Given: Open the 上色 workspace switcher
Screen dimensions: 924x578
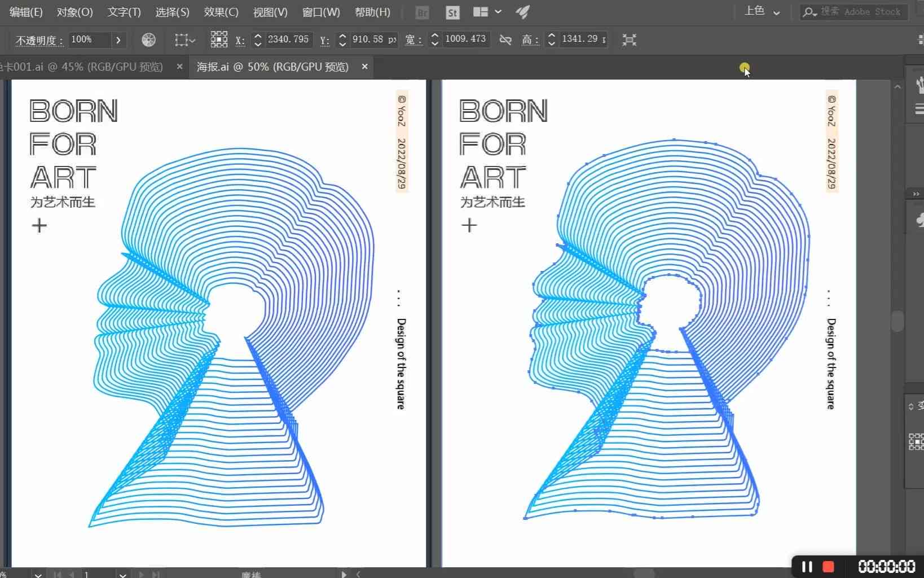Looking at the screenshot, I should click(x=762, y=11).
